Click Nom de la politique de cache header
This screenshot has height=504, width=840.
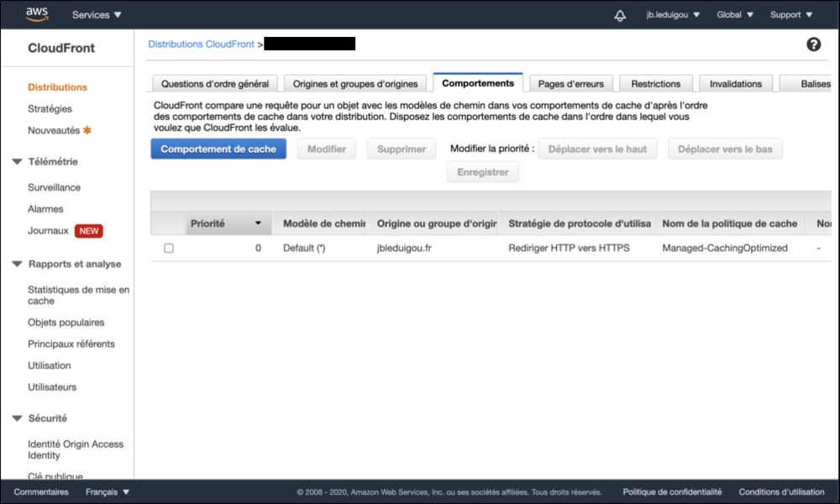point(730,223)
